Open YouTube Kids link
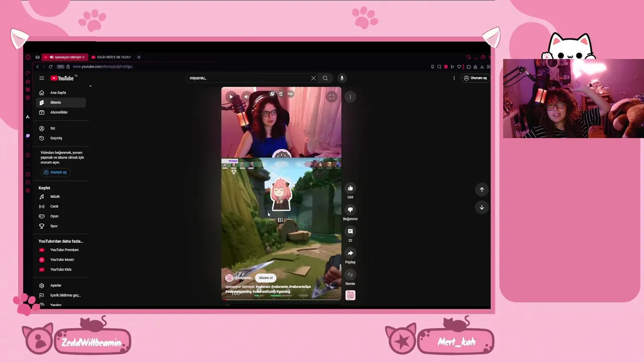This screenshot has width=644, height=362. pyautogui.click(x=62, y=269)
